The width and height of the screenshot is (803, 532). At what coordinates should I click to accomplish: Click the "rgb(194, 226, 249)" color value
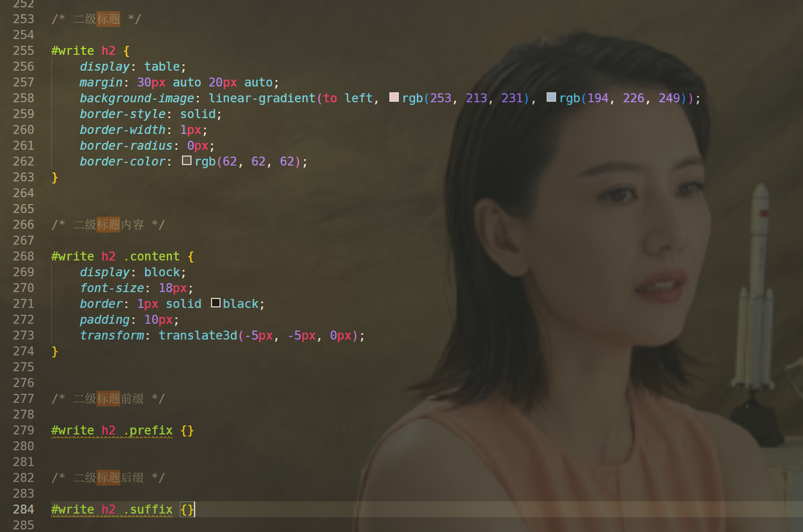(623, 98)
